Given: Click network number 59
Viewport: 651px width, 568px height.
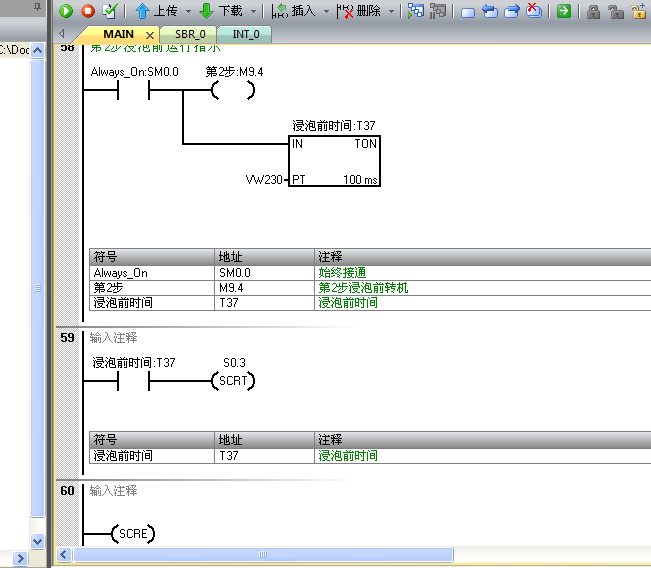Looking at the screenshot, I should coord(67,338).
